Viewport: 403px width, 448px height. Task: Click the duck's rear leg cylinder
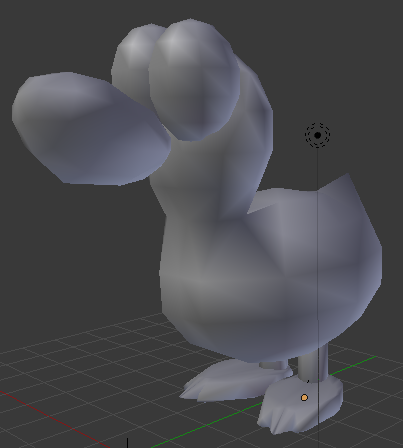pyautogui.click(x=273, y=365)
